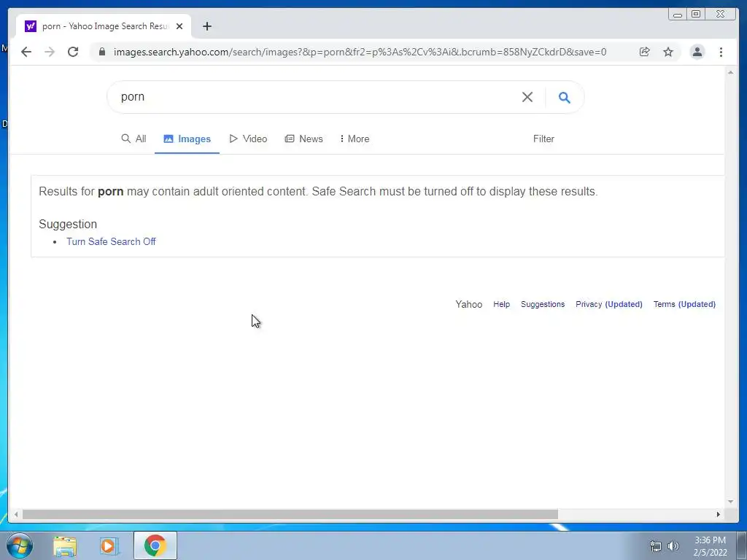Screen dimensions: 747x560
Task: Open the Chrome profile avatar
Action: click(x=697, y=52)
